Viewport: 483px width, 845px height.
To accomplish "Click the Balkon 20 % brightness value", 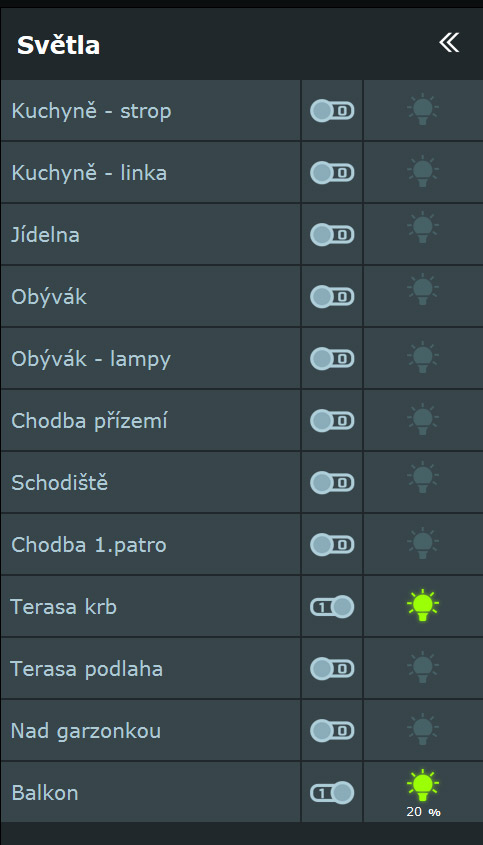I will 423,812.
